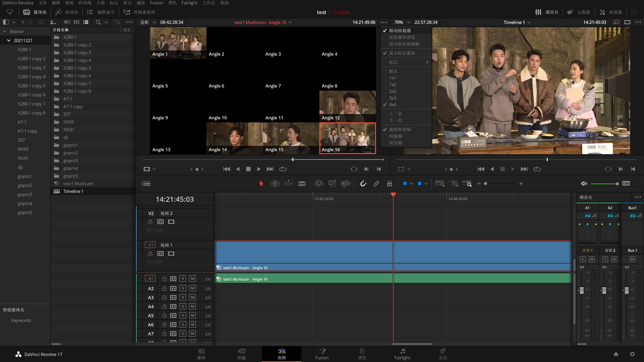Switch to the Fusion page tab
This screenshot has height=362, width=644.
322,354
